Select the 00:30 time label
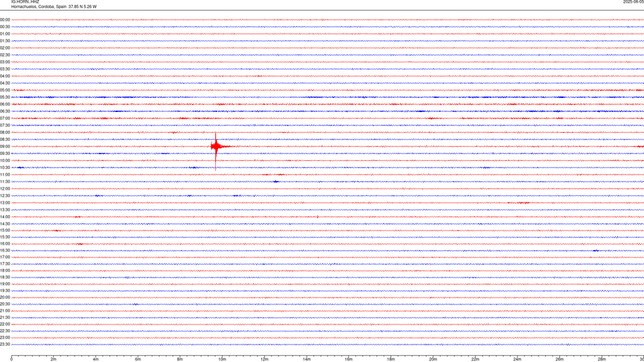Image resolution: width=644 pixels, height=362 pixels. pyautogui.click(x=5, y=27)
